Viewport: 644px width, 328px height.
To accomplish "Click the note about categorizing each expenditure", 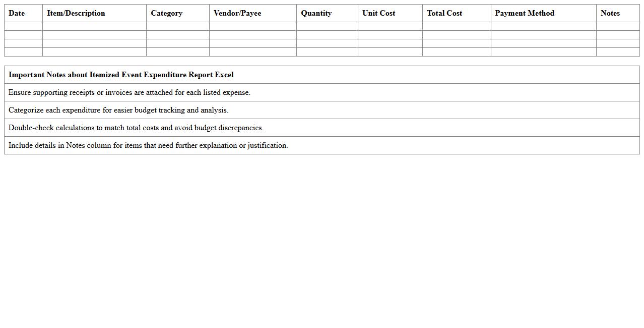I will 118,110.
